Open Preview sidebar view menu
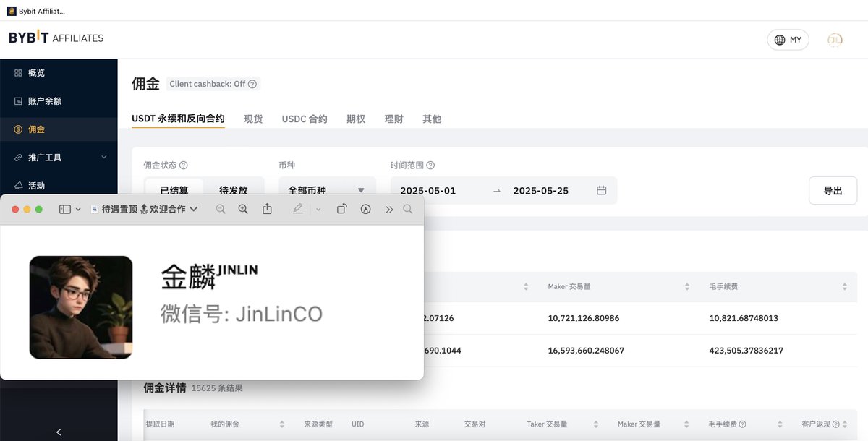This screenshot has width=868, height=441. coord(70,209)
